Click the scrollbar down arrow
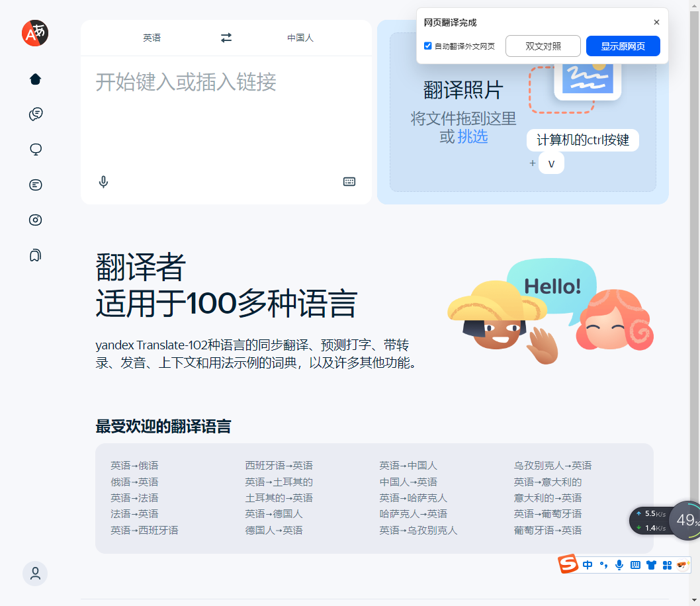Screen dimensions: 700x606 694,601
